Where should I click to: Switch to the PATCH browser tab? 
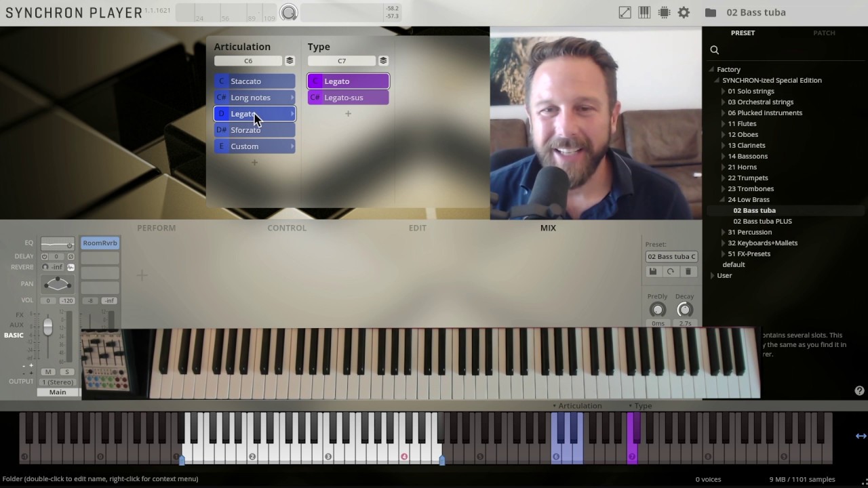[824, 33]
